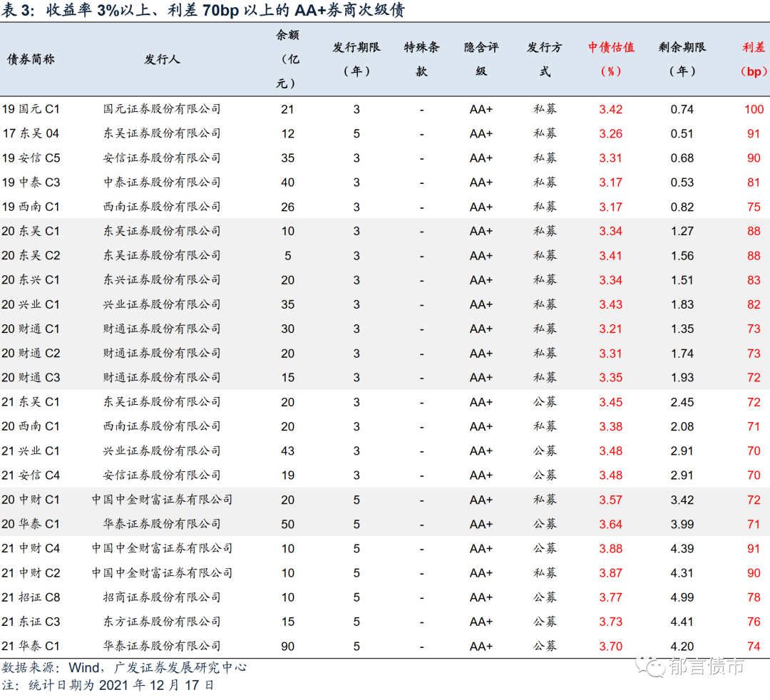Click remaining term 0.82 in 19 西南 C1 row

682,207
